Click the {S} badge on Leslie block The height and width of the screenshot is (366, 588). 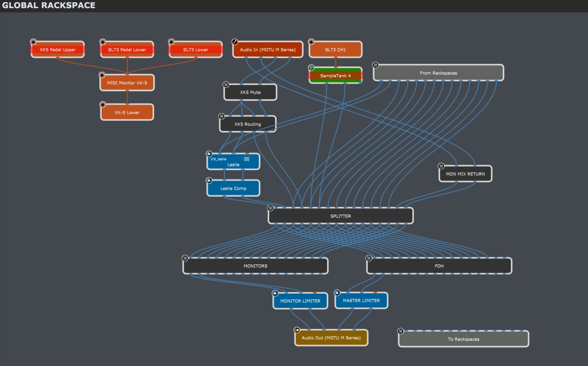247,159
